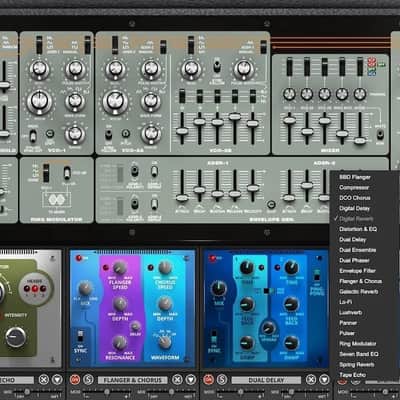
Task: Click the large frequency knob in VCO-1
Action: coord(39,102)
